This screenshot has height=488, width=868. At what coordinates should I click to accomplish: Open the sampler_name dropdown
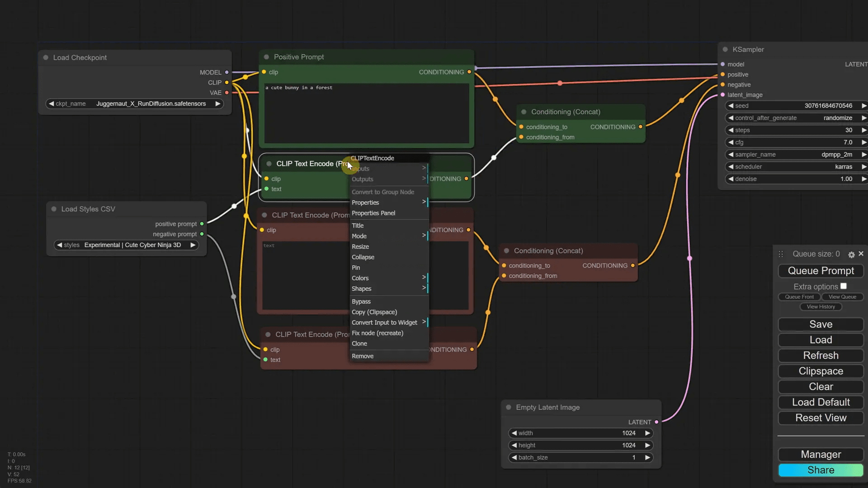click(796, 155)
